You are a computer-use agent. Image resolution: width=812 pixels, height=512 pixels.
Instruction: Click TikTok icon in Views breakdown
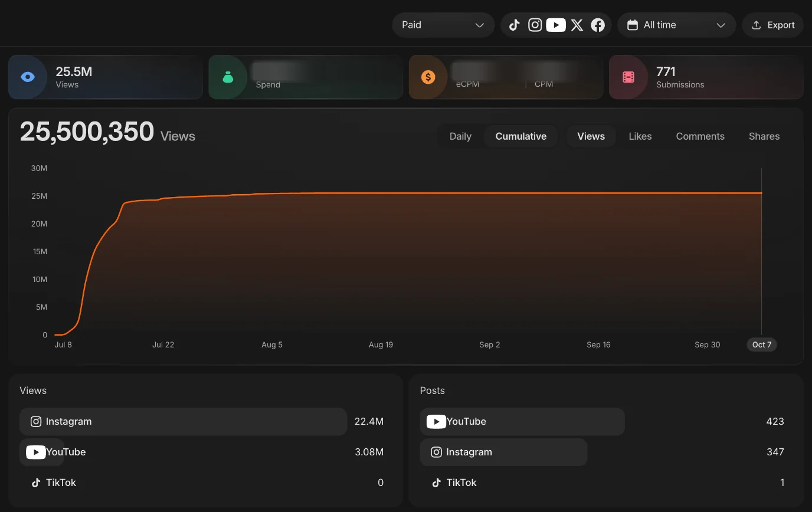(x=36, y=483)
